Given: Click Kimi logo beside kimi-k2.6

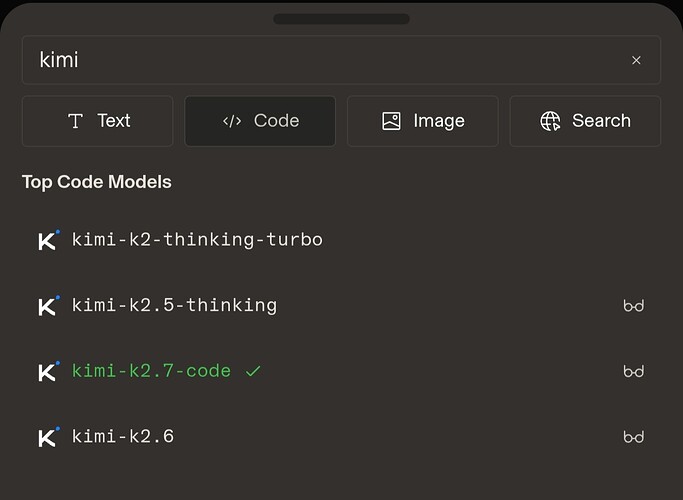Looking at the screenshot, I should 49,437.
